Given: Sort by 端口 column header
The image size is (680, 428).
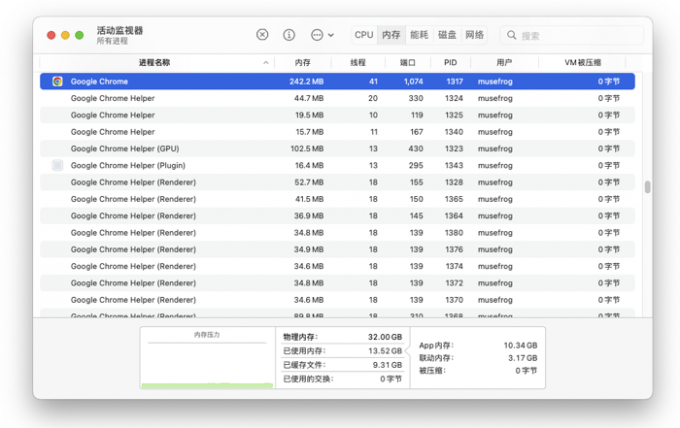Looking at the screenshot, I should tap(408, 62).
